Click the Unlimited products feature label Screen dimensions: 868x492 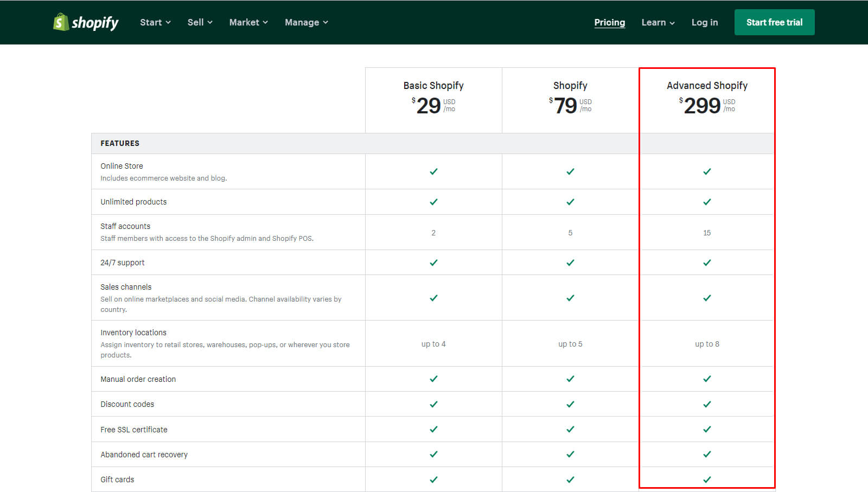[x=133, y=202]
